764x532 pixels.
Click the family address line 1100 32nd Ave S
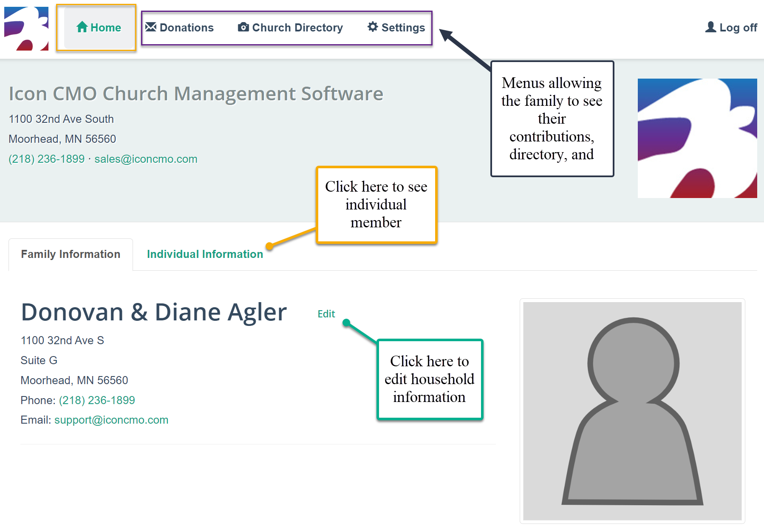coord(62,340)
